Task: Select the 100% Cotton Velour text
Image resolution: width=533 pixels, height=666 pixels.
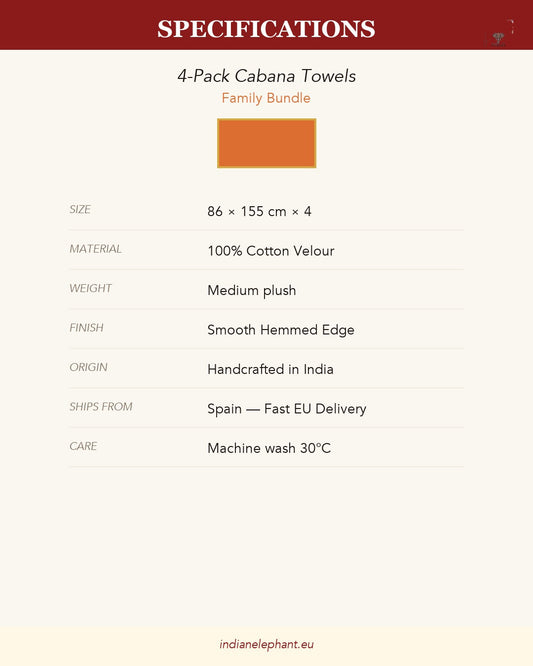Action: [x=271, y=251]
